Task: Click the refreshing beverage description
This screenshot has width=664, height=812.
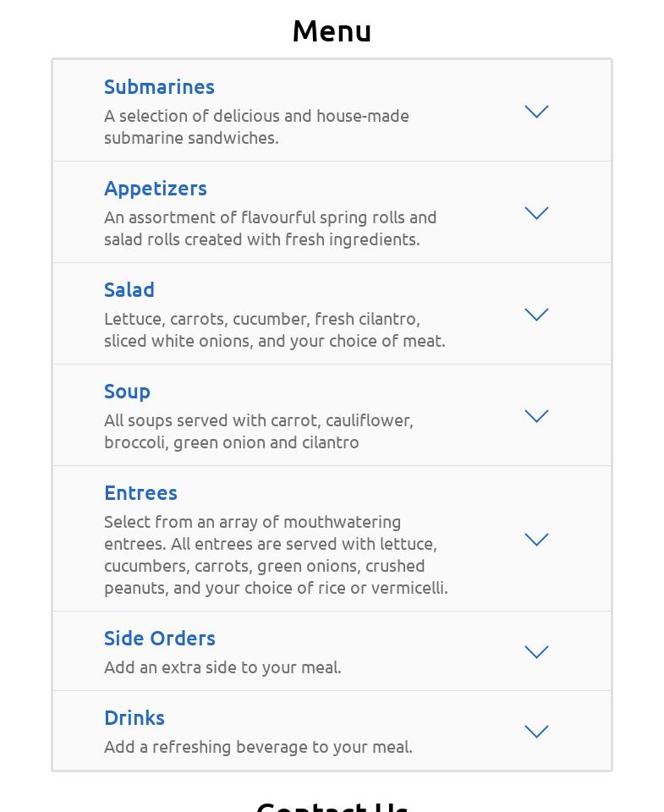Action: [258, 746]
